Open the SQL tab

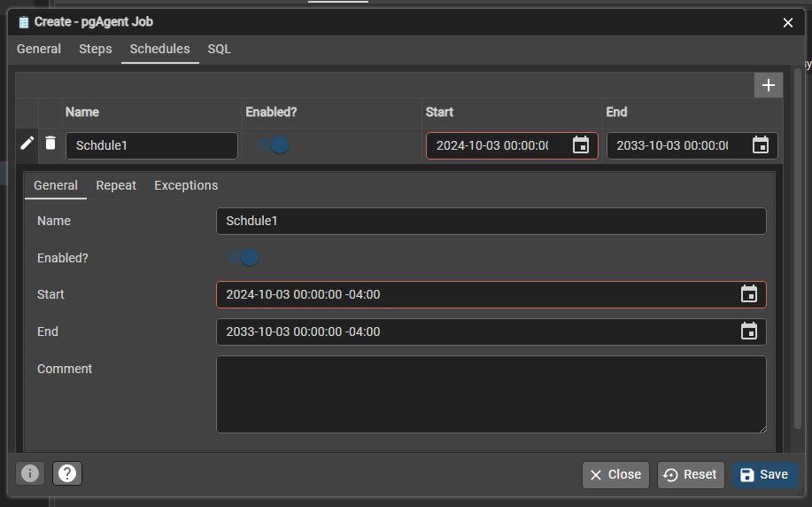point(219,50)
